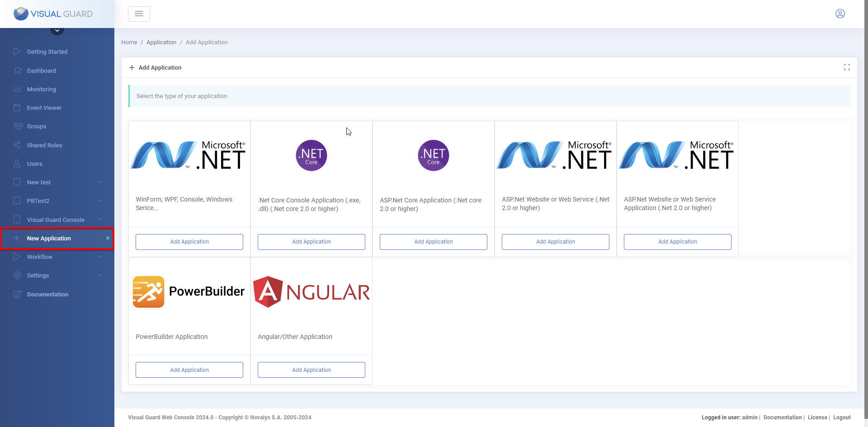The width and height of the screenshot is (868, 427).
Task: Toggle the sidebar with the hamburger button
Action: [139, 14]
